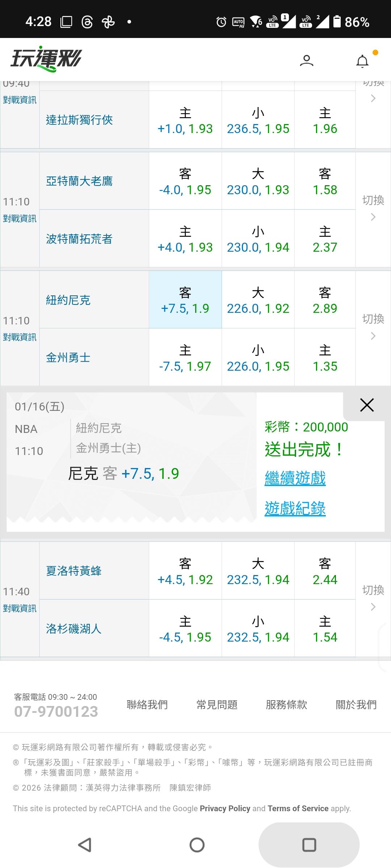Close the bet confirmation slip
391x868 pixels.
(x=367, y=405)
